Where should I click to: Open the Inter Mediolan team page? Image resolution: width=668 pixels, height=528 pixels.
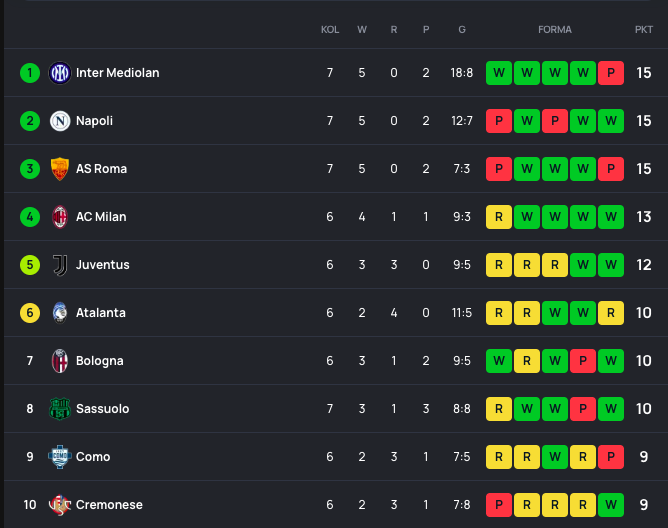click(117, 73)
